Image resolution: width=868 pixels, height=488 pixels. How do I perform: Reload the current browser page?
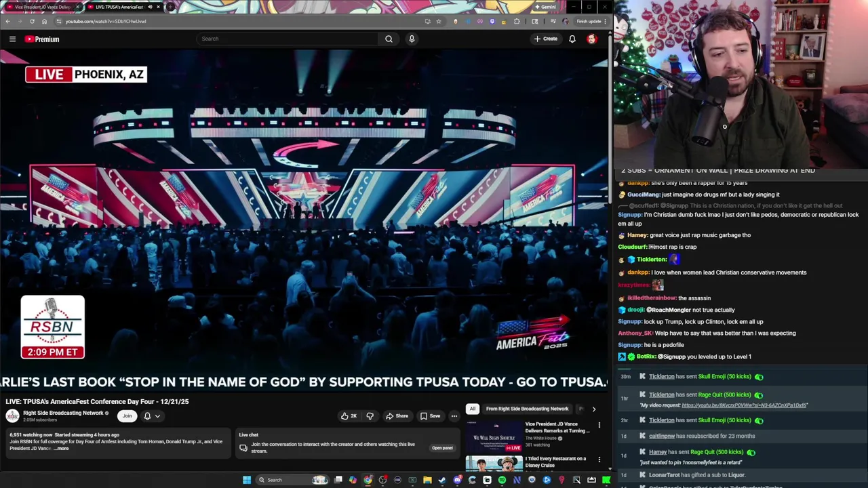(32, 21)
